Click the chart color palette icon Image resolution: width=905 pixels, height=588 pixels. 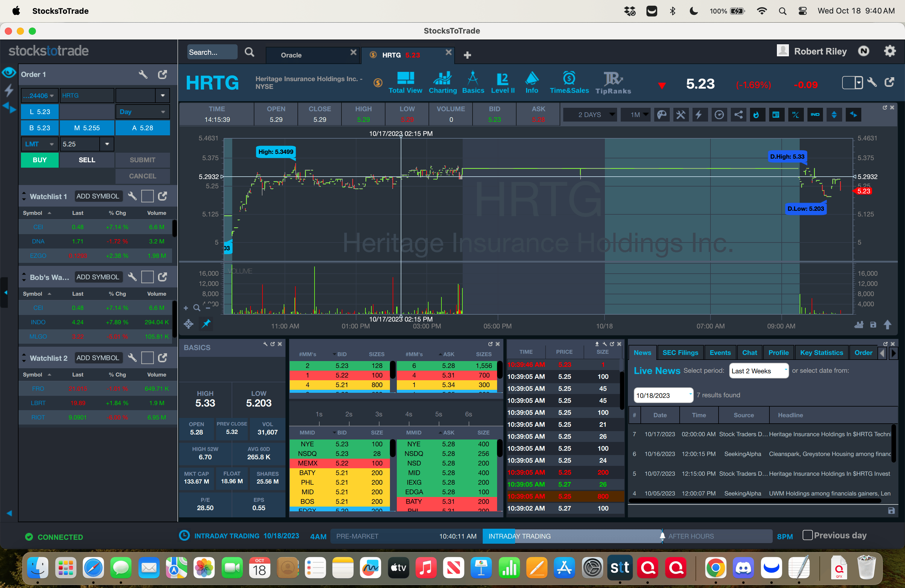click(662, 115)
